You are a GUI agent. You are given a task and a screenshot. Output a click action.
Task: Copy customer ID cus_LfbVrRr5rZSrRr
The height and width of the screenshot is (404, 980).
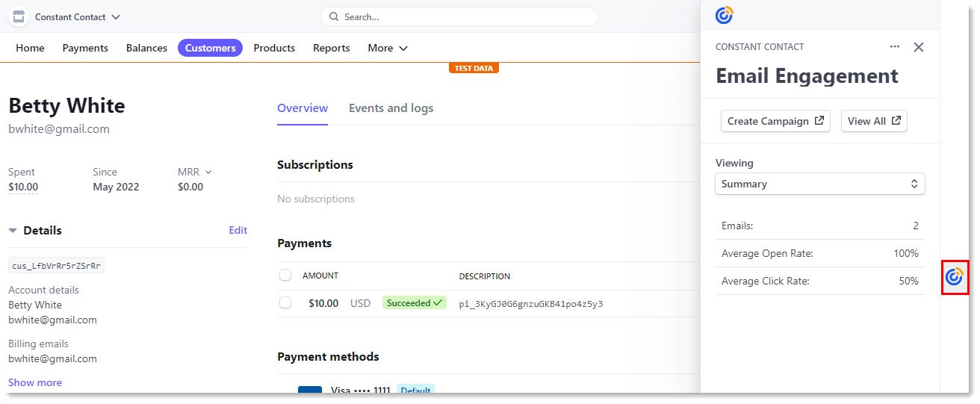57,266
